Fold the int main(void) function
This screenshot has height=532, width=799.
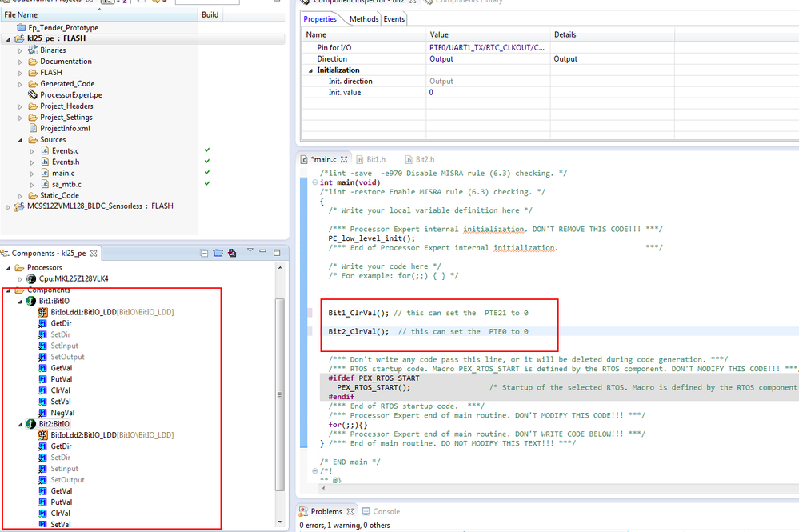tap(315, 182)
